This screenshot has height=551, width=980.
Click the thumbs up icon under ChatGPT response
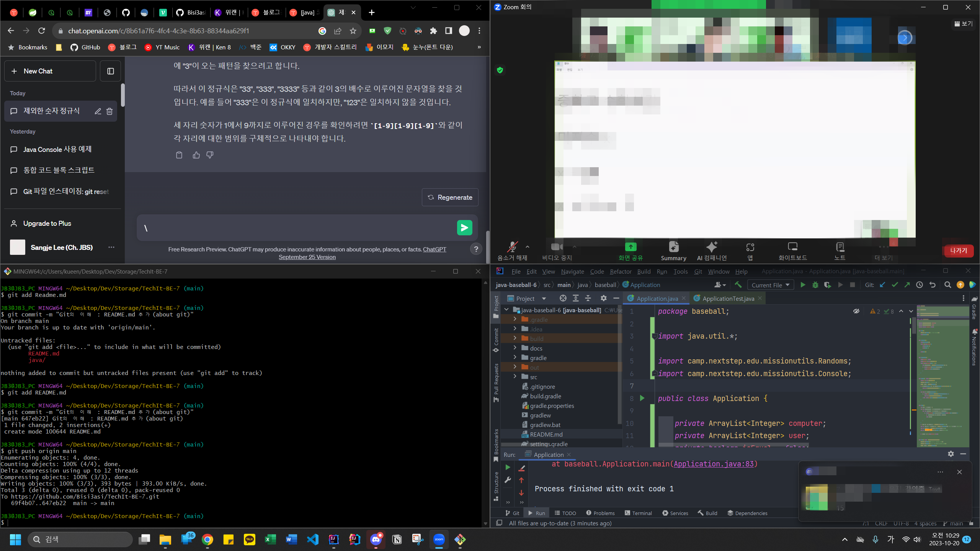196,155
